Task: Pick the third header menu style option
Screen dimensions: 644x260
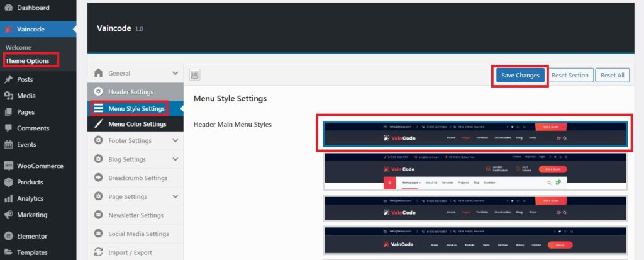Action: (x=475, y=208)
